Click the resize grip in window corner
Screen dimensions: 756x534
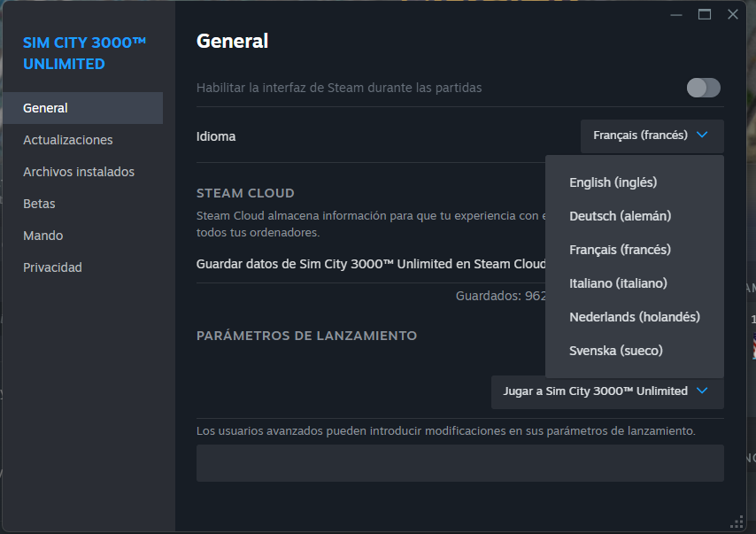(x=737, y=522)
